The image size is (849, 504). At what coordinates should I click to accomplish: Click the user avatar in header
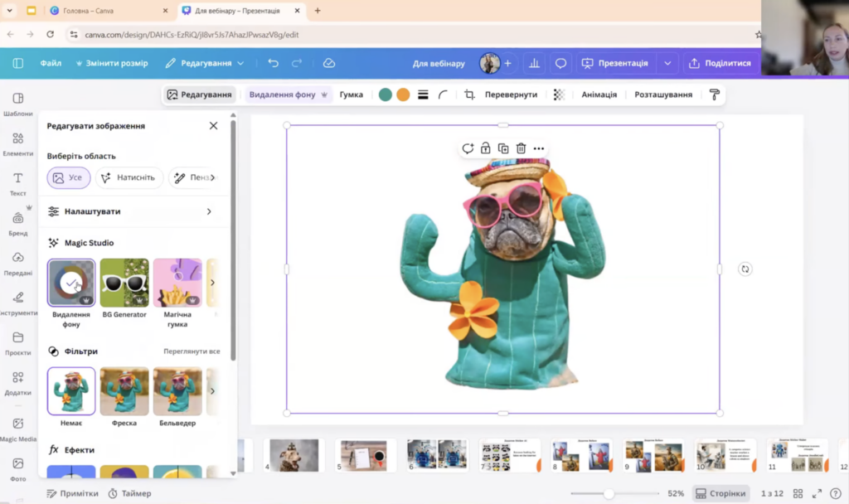(489, 63)
